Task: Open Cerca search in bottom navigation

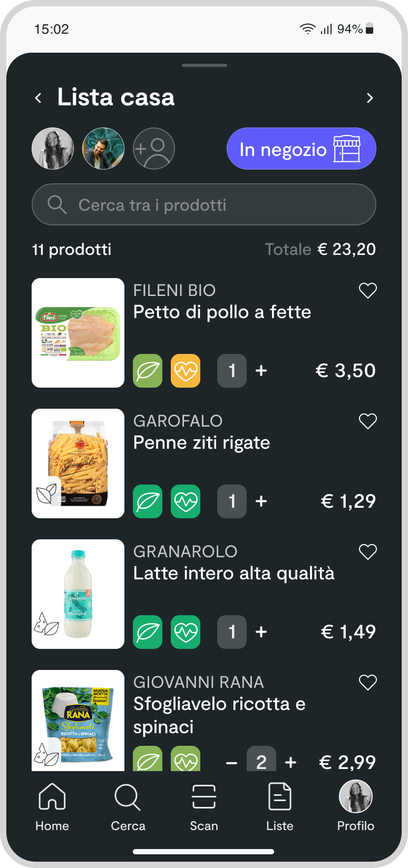Action: [128, 807]
